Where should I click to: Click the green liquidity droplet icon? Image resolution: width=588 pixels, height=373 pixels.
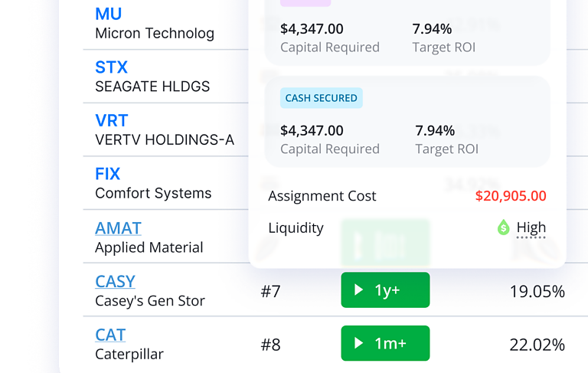(503, 227)
